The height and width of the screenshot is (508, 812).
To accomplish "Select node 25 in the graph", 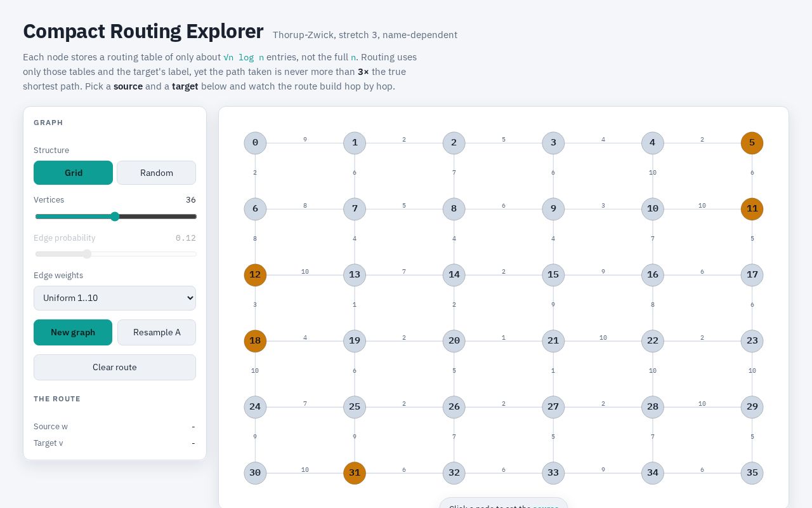I will 355,407.
